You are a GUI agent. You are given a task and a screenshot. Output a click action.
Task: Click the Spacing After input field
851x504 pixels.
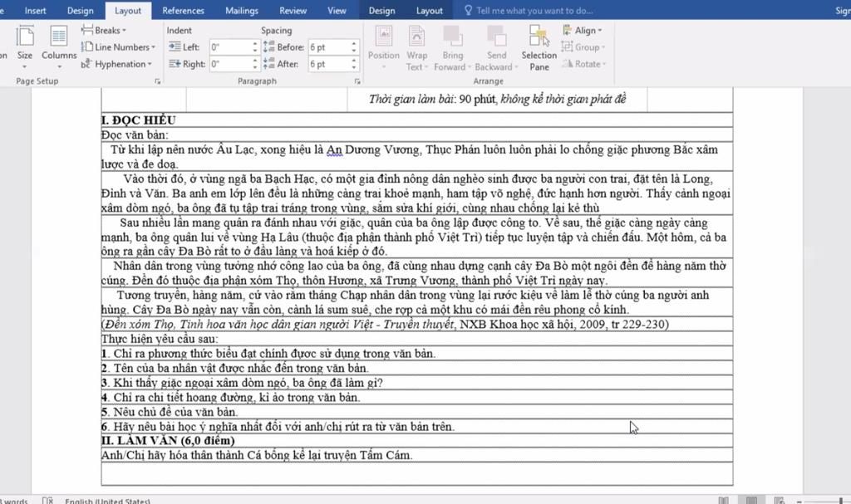(x=329, y=64)
